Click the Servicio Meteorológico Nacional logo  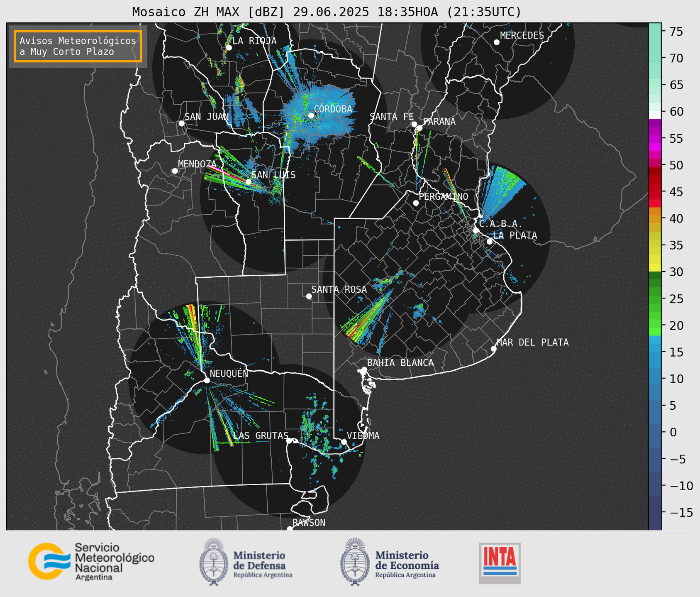[91, 561]
